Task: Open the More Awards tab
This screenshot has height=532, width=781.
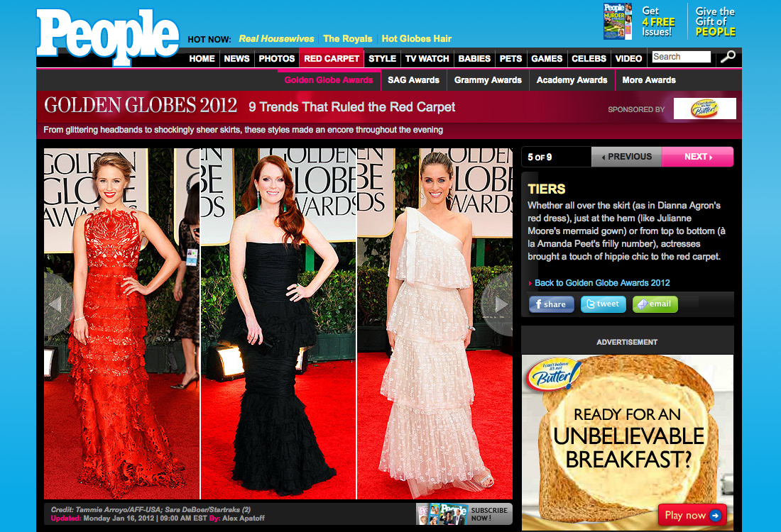Action: coord(649,80)
